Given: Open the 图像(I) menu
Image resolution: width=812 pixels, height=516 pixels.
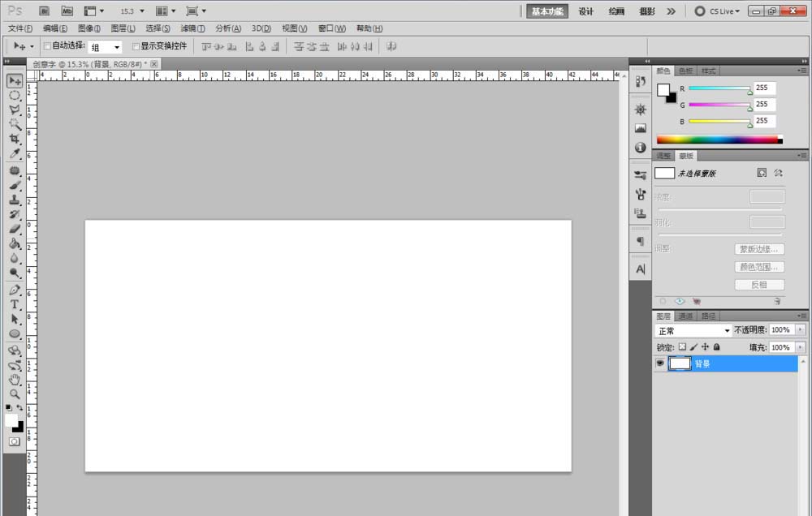Looking at the screenshot, I should (x=89, y=28).
